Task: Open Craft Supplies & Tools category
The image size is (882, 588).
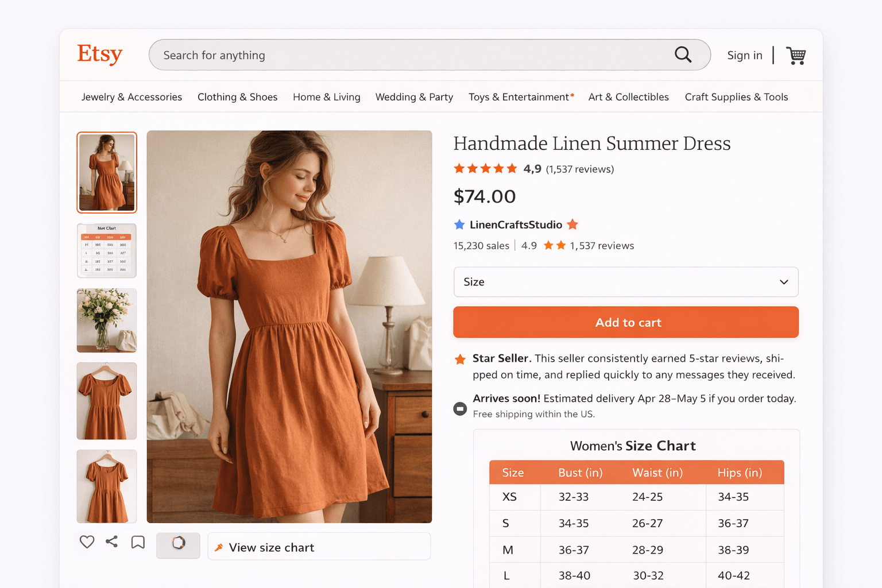Action: pos(736,97)
